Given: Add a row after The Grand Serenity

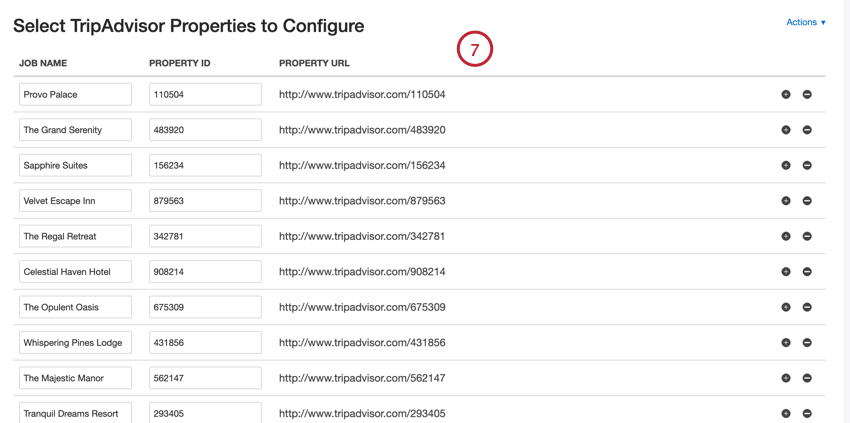Looking at the screenshot, I should tap(786, 130).
